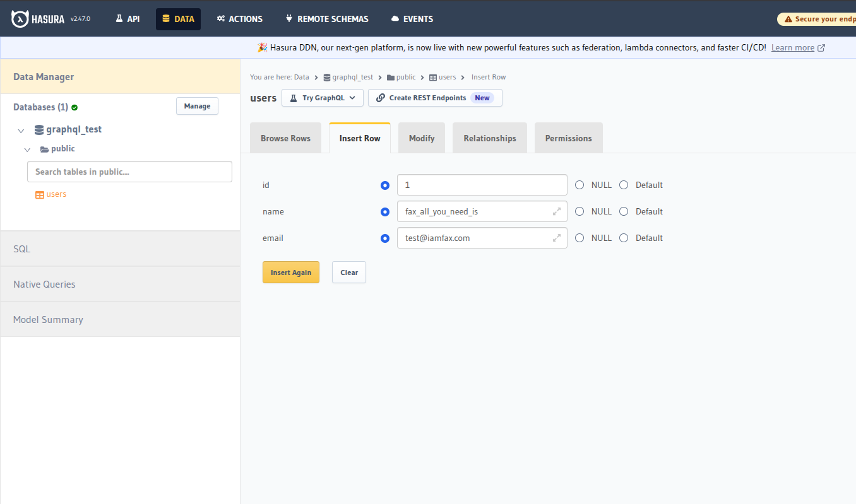Click the open folder icon beside public
Image resolution: width=856 pixels, height=504 pixels.
point(45,149)
